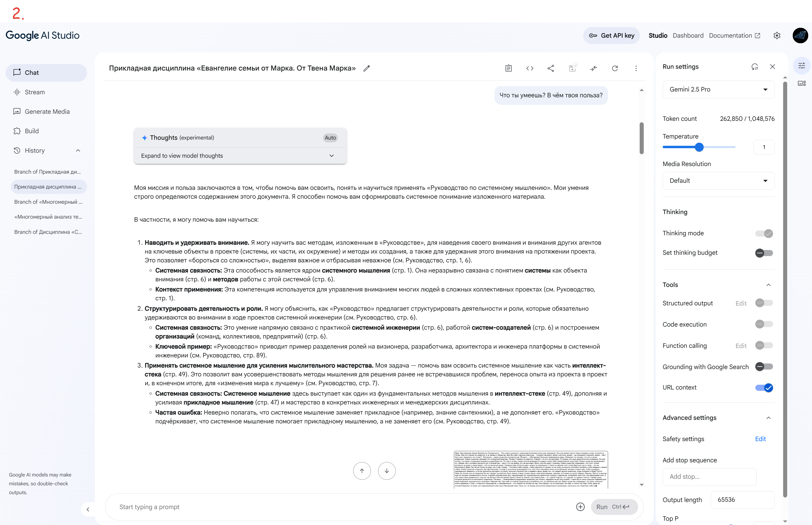Viewport: 812px width, 525px height.
Task: Open the Get code icon
Action: 530,69
